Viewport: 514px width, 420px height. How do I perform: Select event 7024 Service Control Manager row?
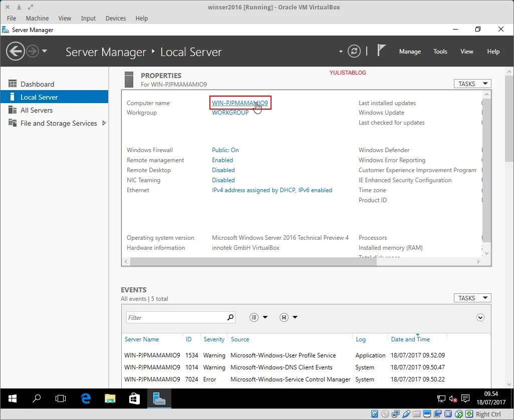[x=306, y=379]
